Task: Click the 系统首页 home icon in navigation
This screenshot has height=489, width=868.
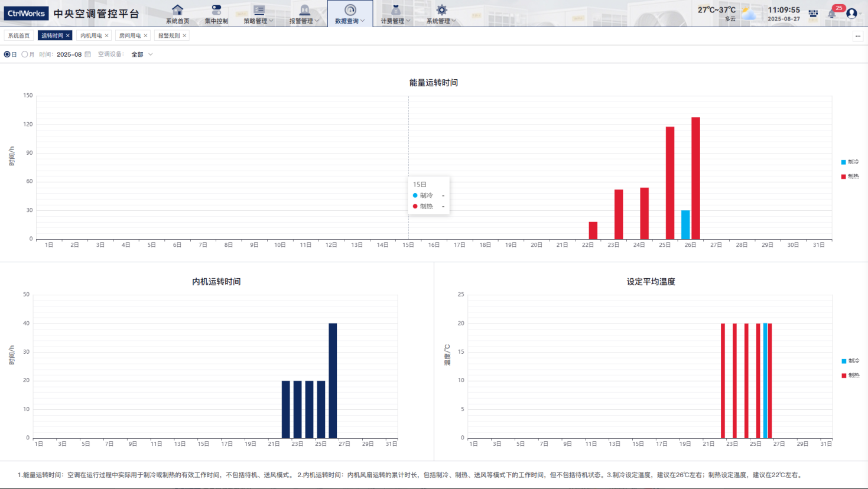Action: [x=177, y=10]
